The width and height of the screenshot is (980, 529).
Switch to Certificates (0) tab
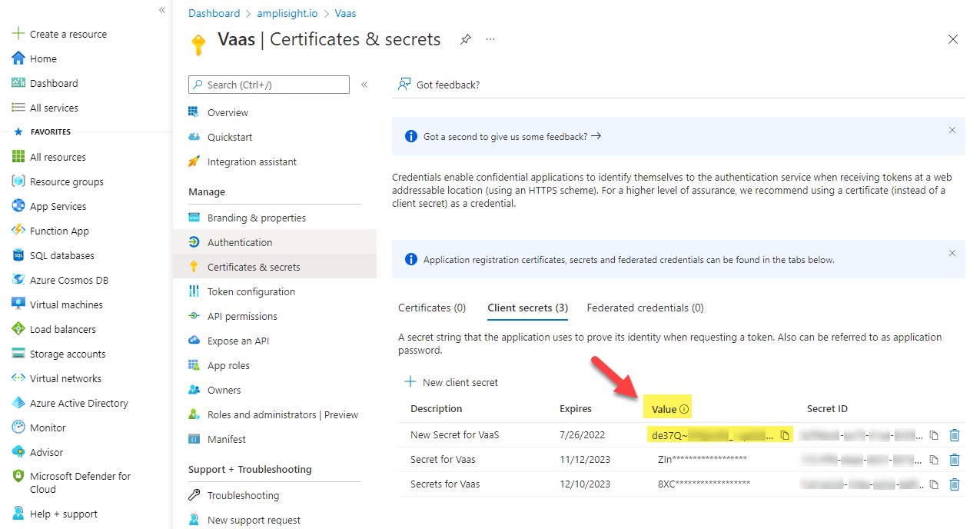(432, 308)
